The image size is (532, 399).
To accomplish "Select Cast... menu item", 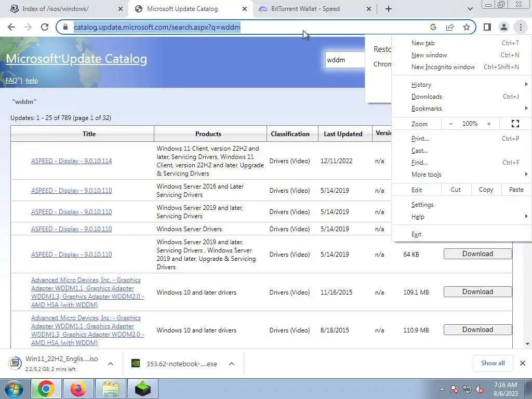I will (x=462, y=150).
